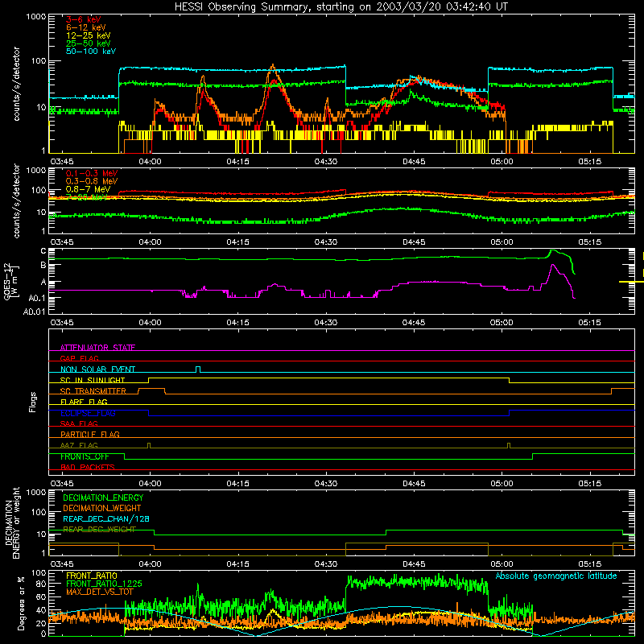Screen dimensions: 644x644
Task: Click the 0.3-0.8 MeV legend label
Action: point(92,181)
